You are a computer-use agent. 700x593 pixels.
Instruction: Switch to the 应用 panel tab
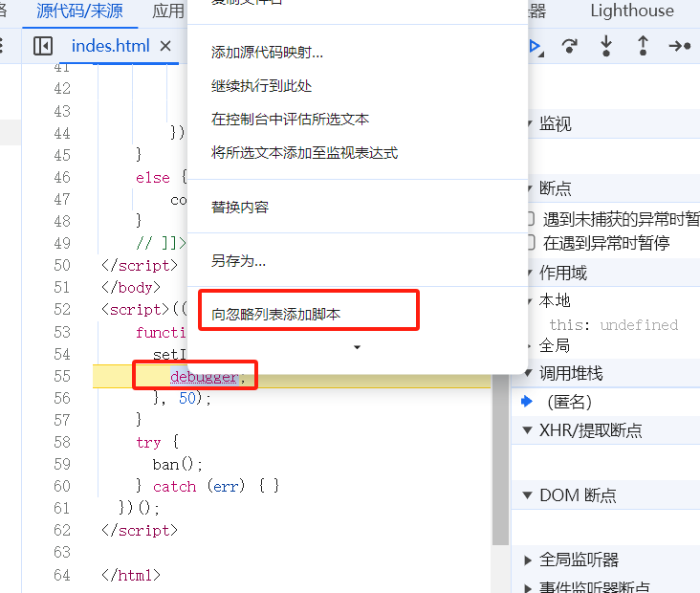pyautogui.click(x=168, y=11)
